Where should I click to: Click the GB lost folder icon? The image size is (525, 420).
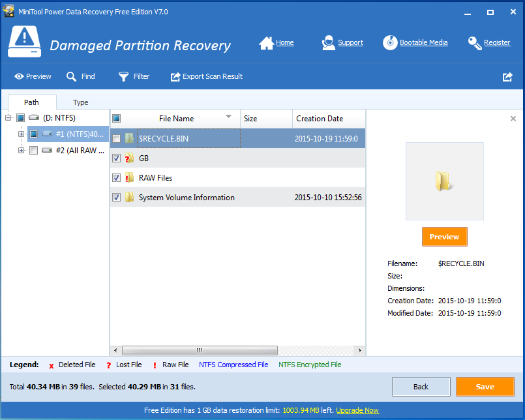[129, 158]
